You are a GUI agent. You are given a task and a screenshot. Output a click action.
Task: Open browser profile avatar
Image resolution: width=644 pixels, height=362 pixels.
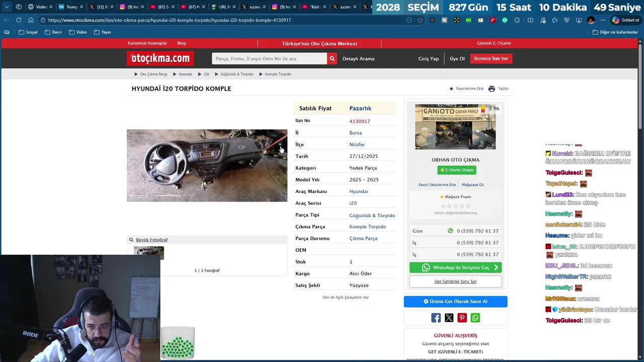(591, 20)
